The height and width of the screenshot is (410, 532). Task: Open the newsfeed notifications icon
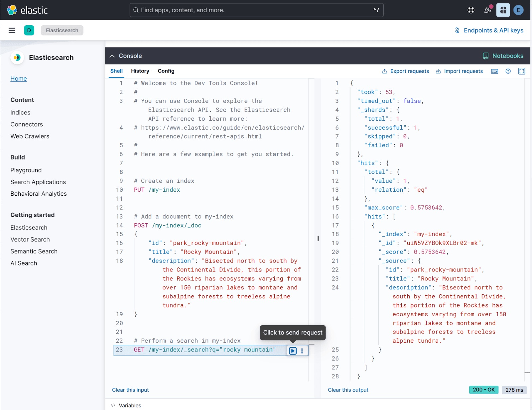[487, 10]
